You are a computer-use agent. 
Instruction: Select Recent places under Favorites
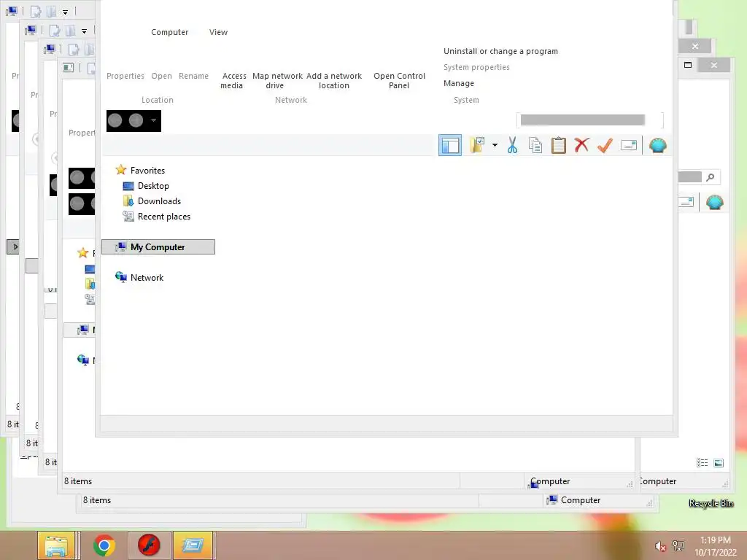[x=164, y=216]
